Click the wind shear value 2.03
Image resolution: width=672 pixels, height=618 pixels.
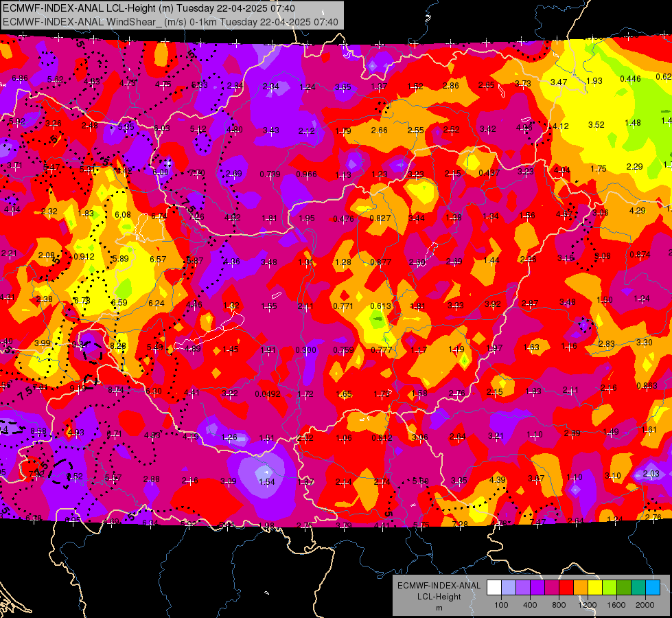click(x=651, y=474)
